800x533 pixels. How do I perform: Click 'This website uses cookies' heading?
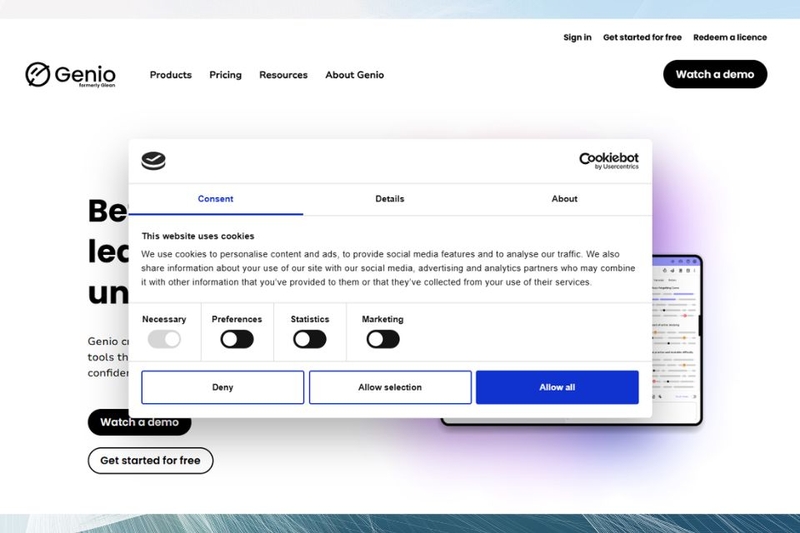point(198,236)
